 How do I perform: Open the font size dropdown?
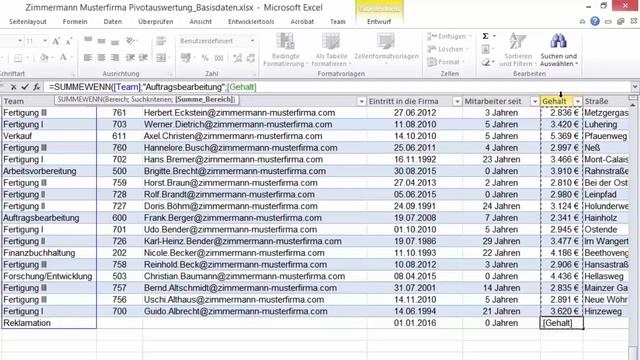(x=45, y=41)
